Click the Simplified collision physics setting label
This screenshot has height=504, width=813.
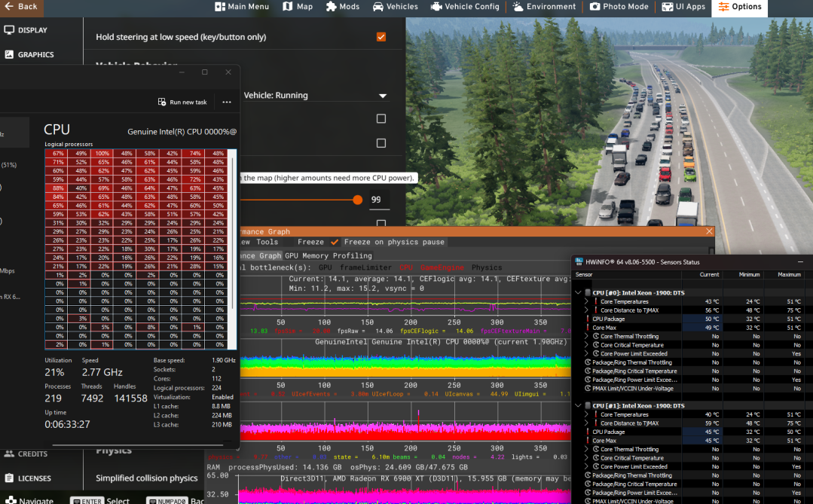click(147, 478)
